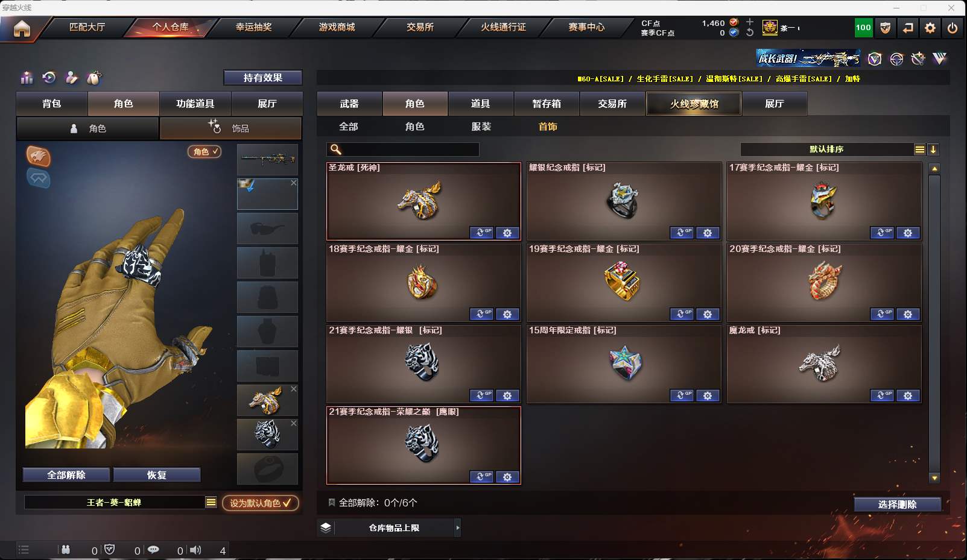Click the 全部解除 button
This screenshot has width=967, height=560.
pos(66,475)
